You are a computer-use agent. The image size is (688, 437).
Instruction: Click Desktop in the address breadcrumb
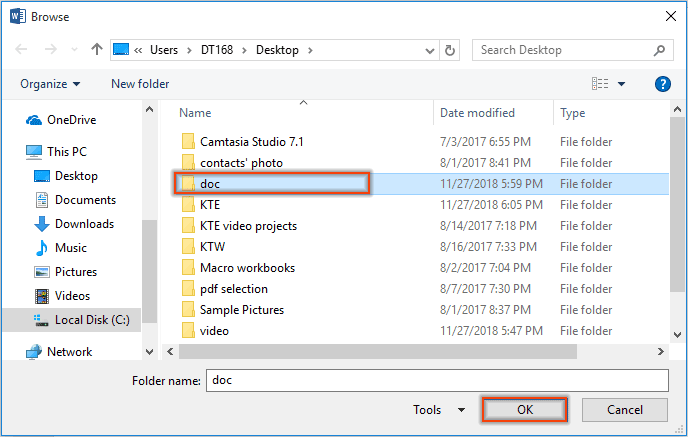pos(284,50)
